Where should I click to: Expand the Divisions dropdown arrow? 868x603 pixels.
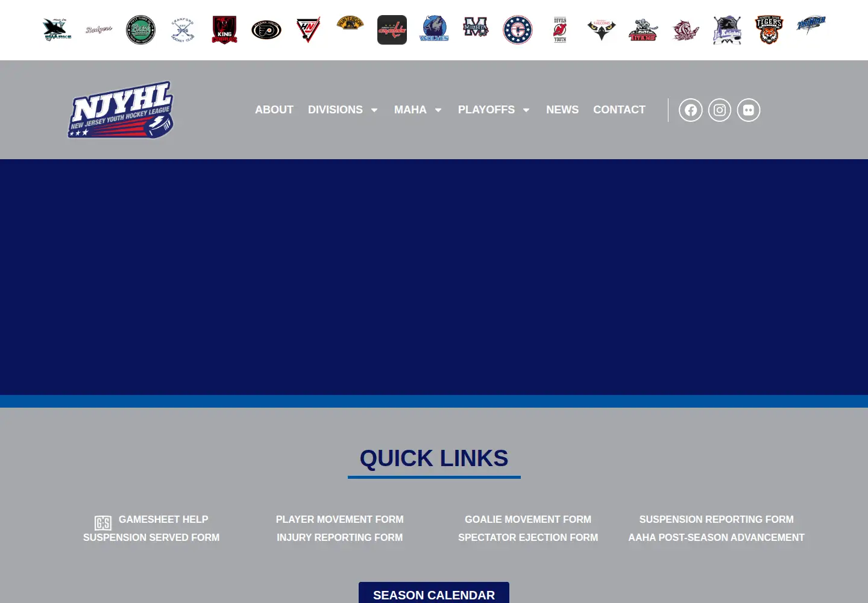pyautogui.click(x=374, y=110)
